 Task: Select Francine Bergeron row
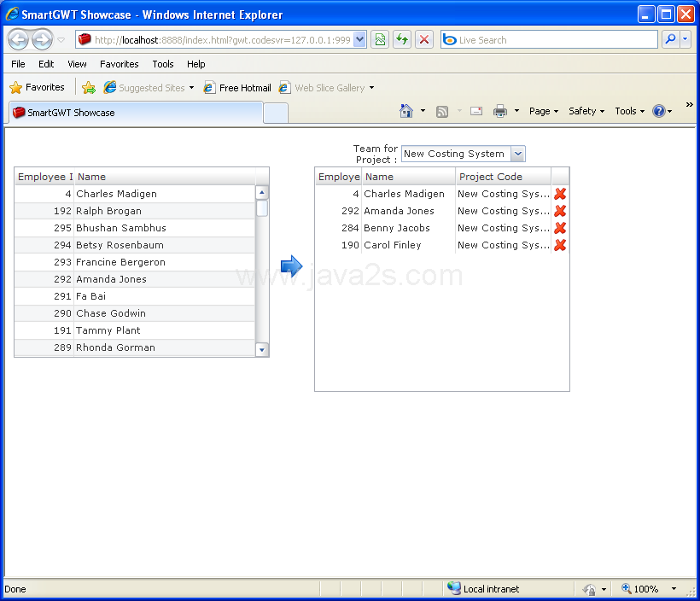tap(134, 262)
